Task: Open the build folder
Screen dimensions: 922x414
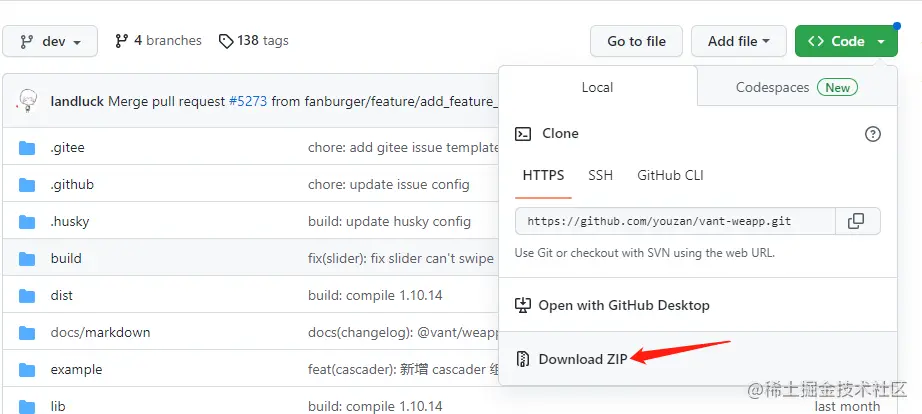Action: 66,258
